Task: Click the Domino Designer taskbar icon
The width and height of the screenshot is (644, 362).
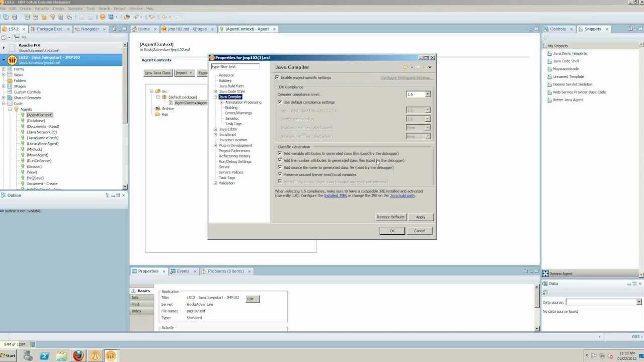Action: click(111, 355)
